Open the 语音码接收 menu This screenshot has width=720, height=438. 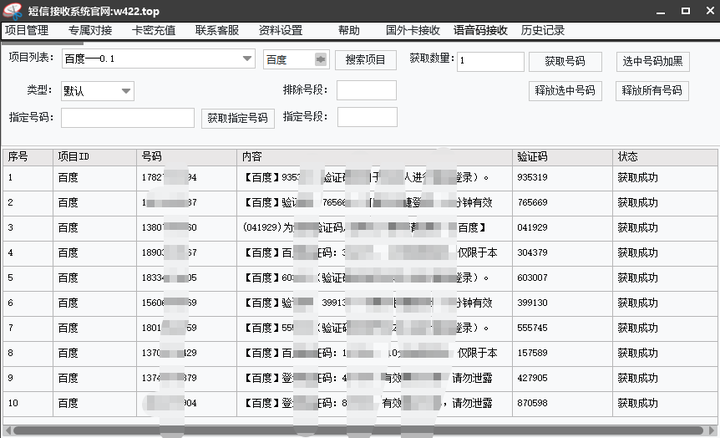(x=480, y=30)
